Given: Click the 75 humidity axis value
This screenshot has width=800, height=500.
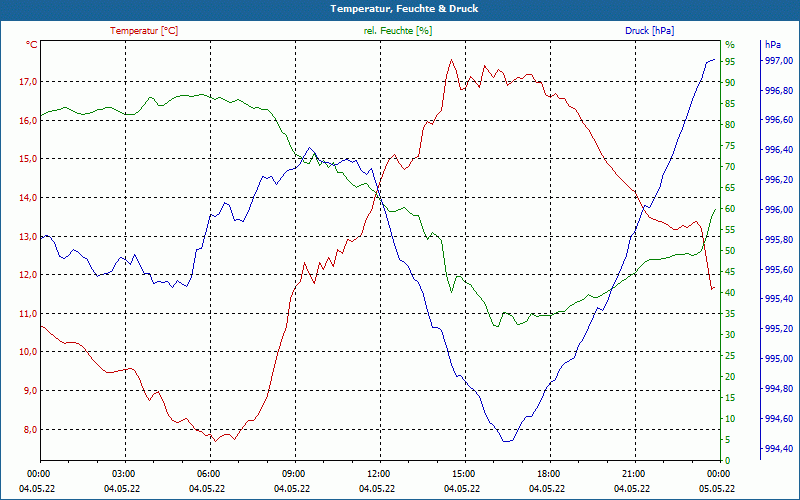Looking at the screenshot, I should 730,145.
